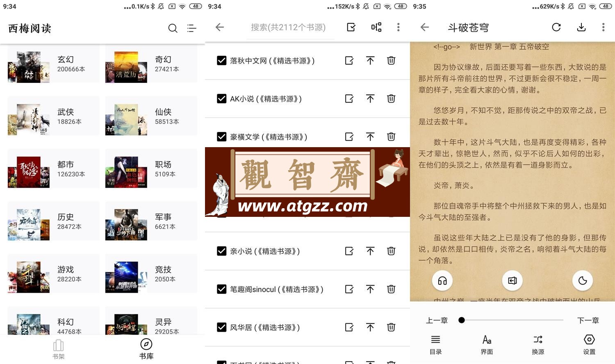Delete 亲小说 book source
615x364 pixels.
click(391, 251)
